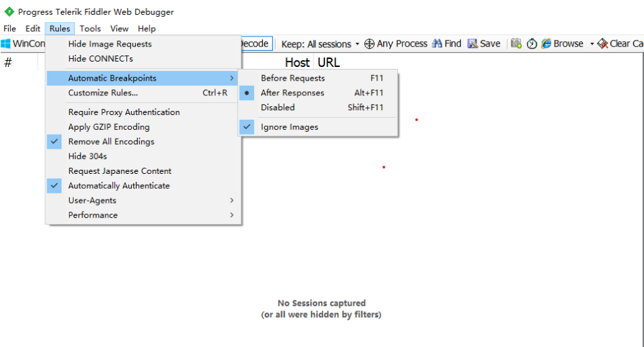Click the Decode toolbar button
This screenshot has height=347, width=644.
coord(256,43)
